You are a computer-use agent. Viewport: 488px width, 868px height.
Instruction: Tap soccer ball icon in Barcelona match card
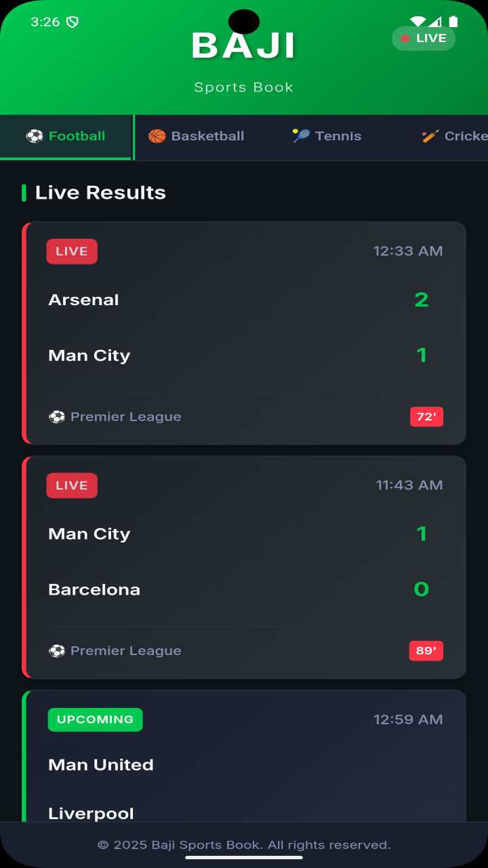pos(57,650)
